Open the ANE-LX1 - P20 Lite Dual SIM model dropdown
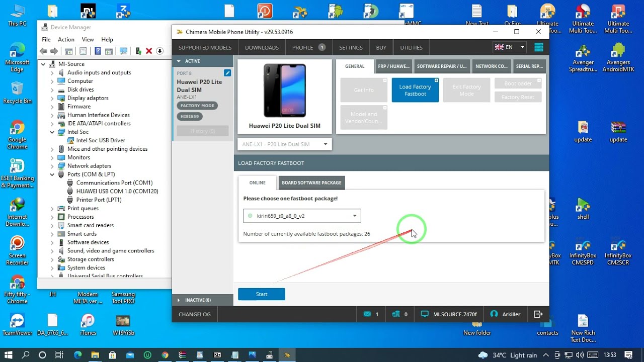This screenshot has height=362, width=644. pos(285,144)
